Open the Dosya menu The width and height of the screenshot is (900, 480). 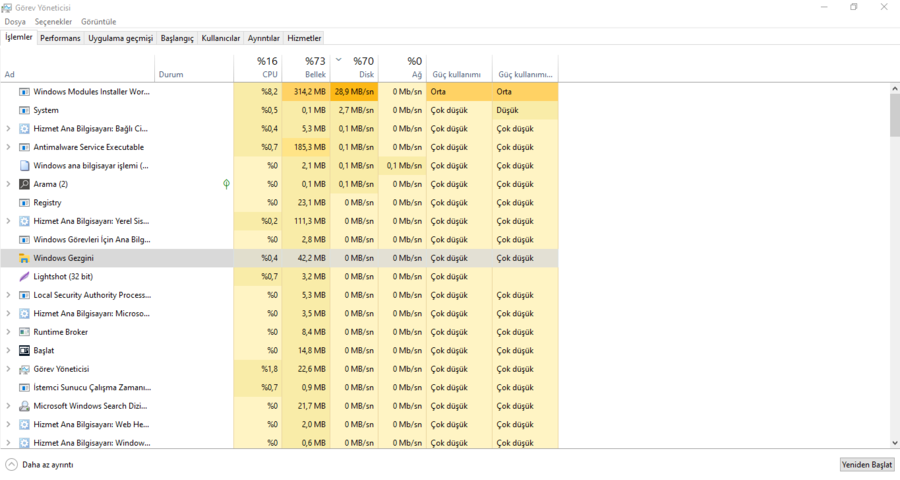point(15,22)
